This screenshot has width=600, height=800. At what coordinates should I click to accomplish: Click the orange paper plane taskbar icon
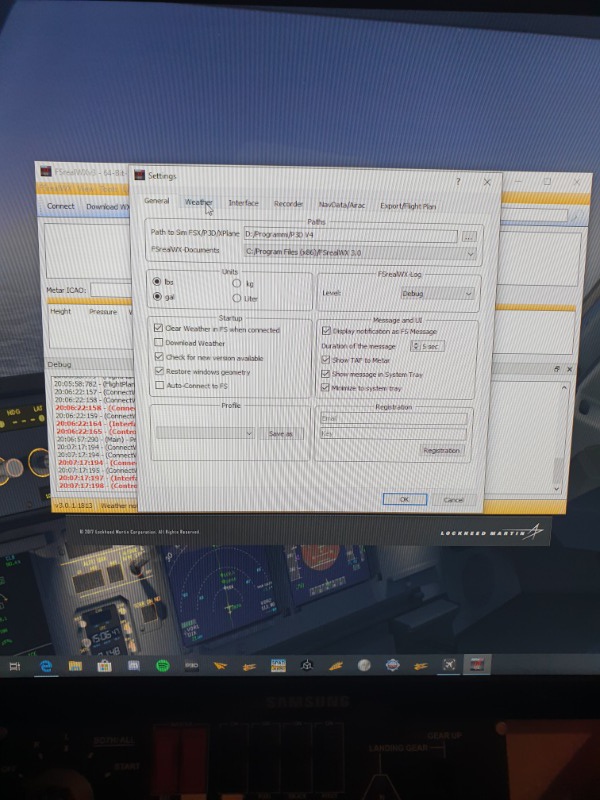pos(220,666)
